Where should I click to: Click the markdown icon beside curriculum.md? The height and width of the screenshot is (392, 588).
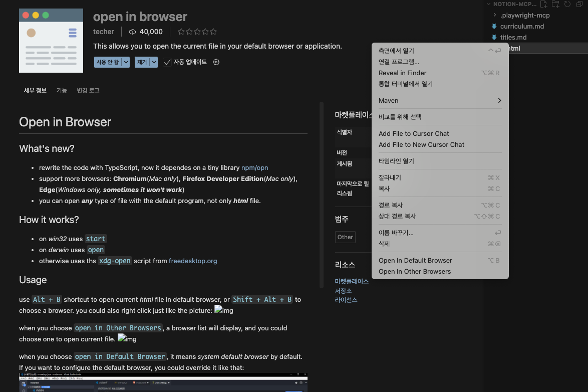pyautogui.click(x=494, y=26)
